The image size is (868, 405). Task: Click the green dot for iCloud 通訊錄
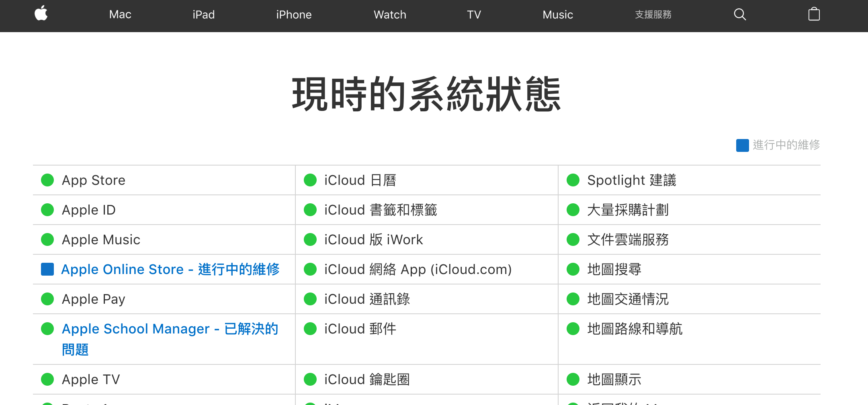pyautogui.click(x=310, y=299)
